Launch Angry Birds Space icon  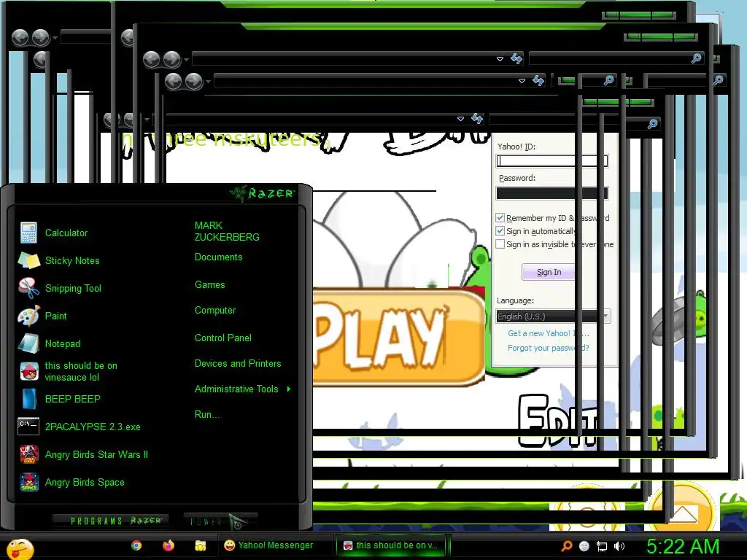(x=28, y=482)
